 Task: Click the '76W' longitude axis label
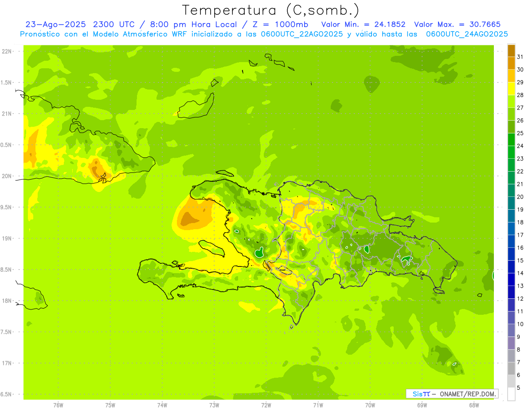point(58,405)
